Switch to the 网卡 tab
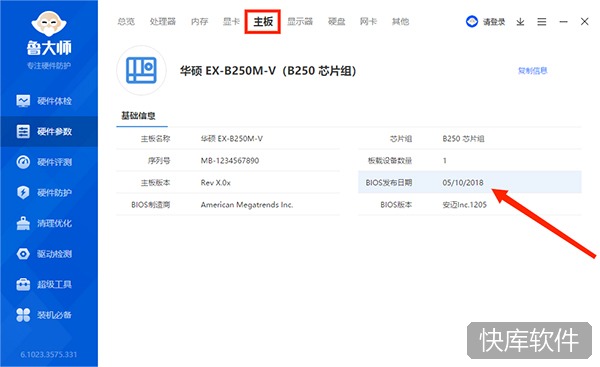 [x=368, y=21]
